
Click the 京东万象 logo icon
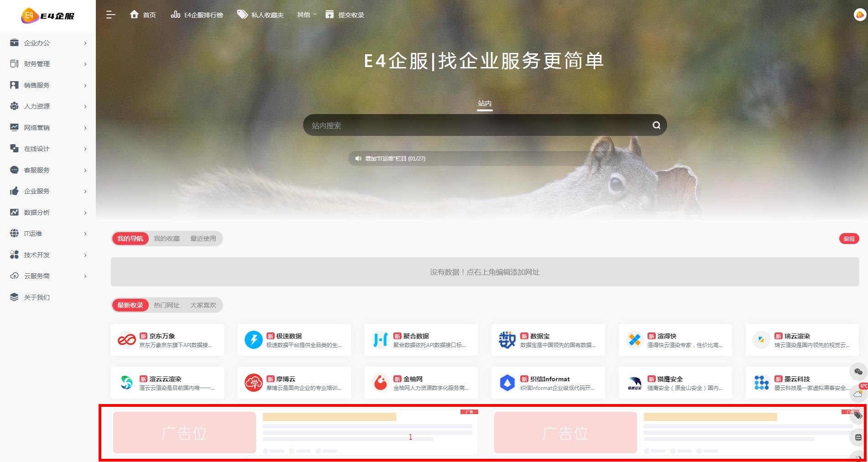click(126, 340)
